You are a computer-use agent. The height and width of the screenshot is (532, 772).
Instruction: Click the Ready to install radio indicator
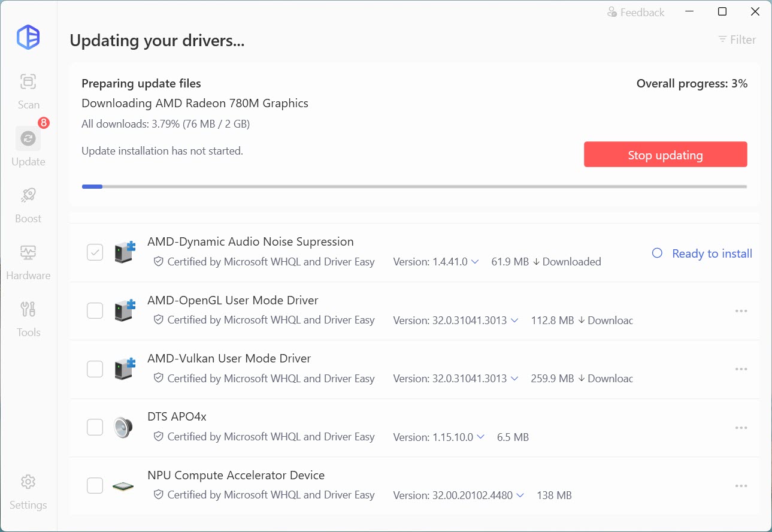tap(657, 253)
